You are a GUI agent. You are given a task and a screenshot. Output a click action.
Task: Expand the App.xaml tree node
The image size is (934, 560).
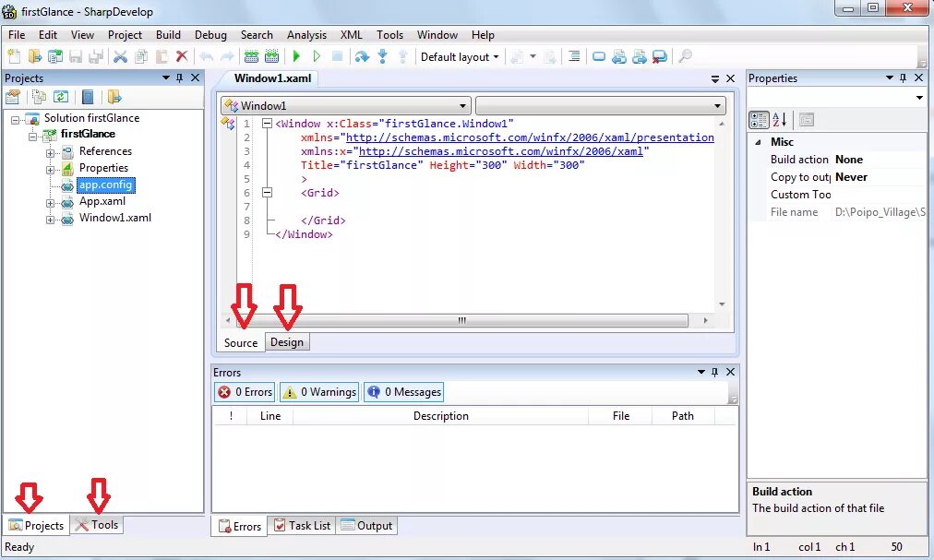coord(50,203)
